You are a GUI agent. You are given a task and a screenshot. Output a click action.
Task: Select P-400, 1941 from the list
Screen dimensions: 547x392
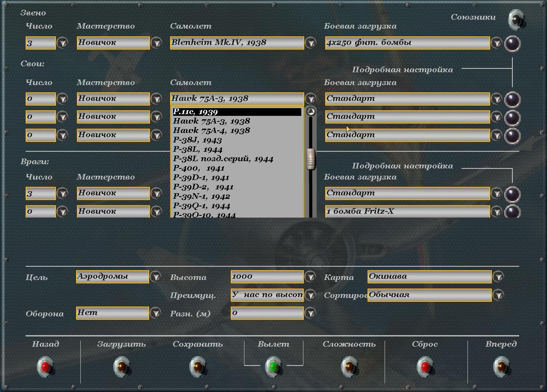pos(237,168)
